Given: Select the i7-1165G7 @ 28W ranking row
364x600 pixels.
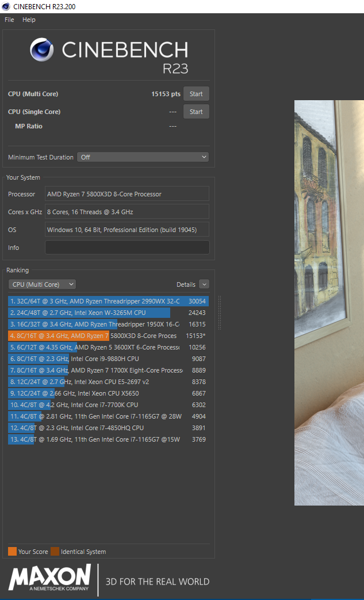Looking at the screenshot, I should point(109,416).
